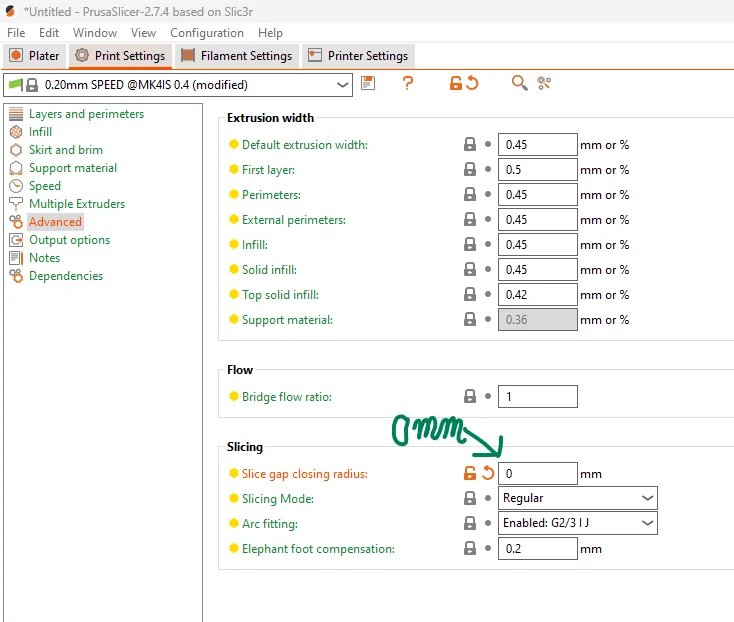
Task: Click lock icon for Slicing Mode
Action: pyautogui.click(x=470, y=498)
